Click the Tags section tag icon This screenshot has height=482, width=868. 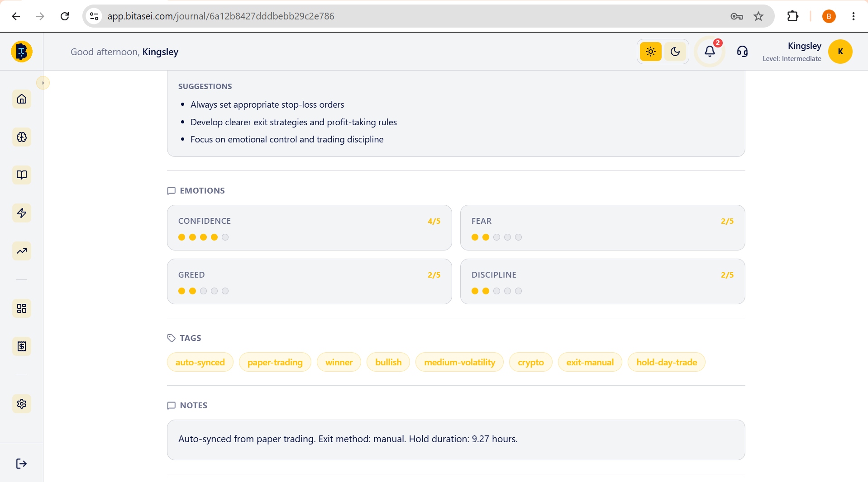[x=172, y=338]
